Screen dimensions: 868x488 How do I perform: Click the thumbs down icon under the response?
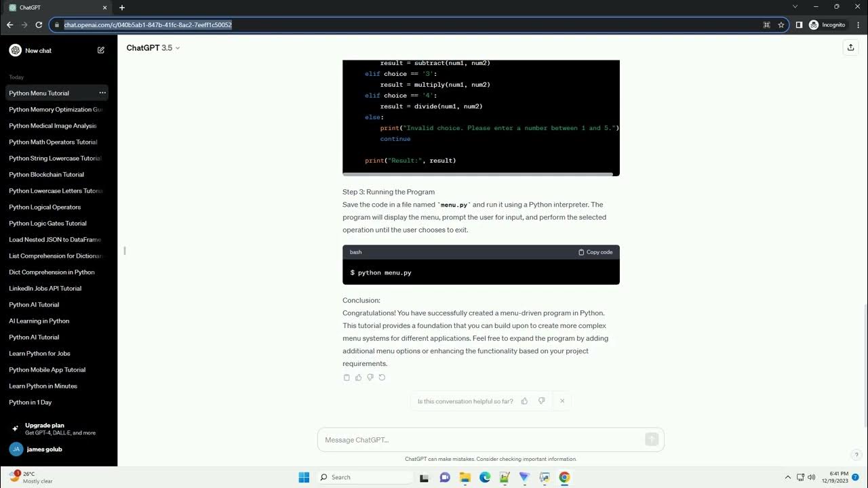pos(370,378)
